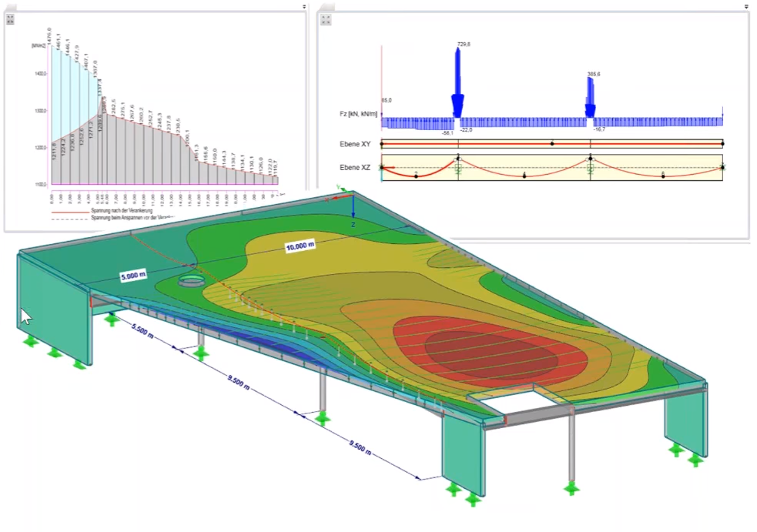
Task: Click the 10.000 m dimension label
Action: tap(300, 246)
